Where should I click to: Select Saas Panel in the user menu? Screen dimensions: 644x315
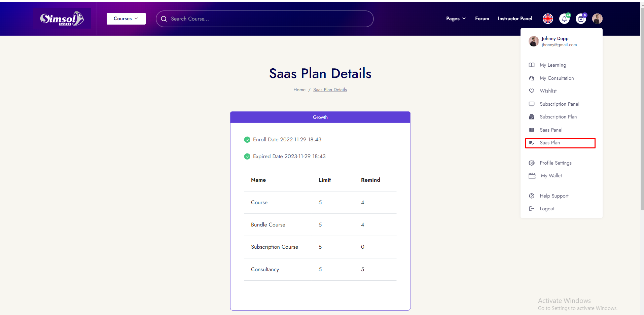(551, 130)
